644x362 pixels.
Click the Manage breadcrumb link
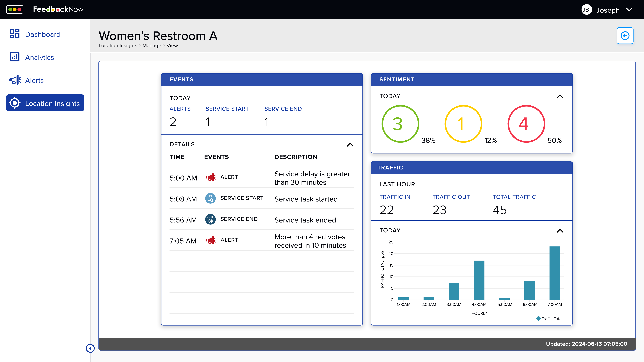click(x=152, y=45)
